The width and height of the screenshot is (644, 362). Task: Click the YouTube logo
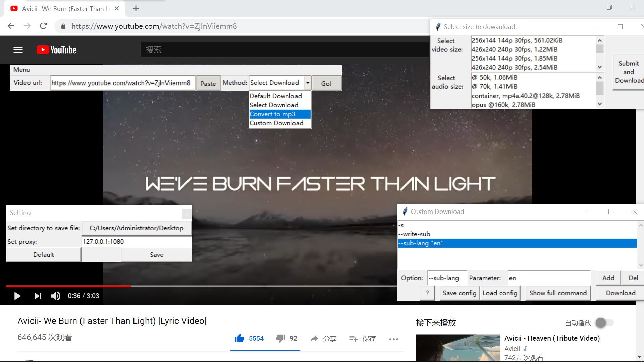(57, 50)
